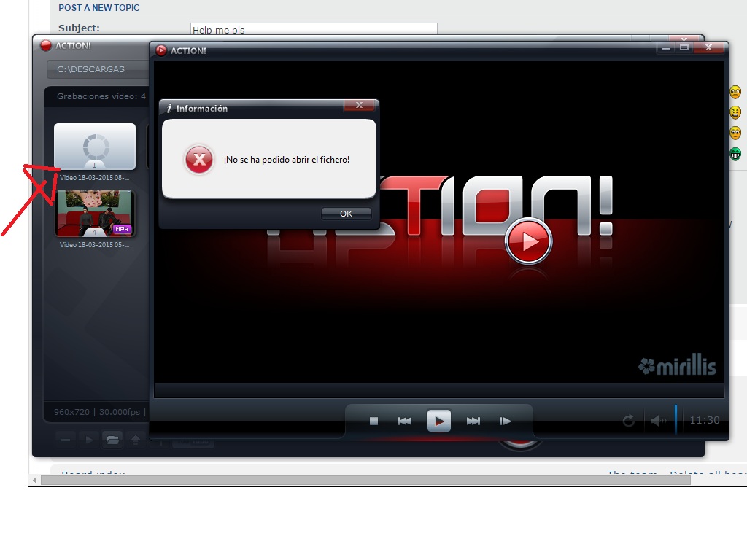Screen dimensions: 747x560
Task: Click the horizontal page scrollbar
Action: point(365,480)
